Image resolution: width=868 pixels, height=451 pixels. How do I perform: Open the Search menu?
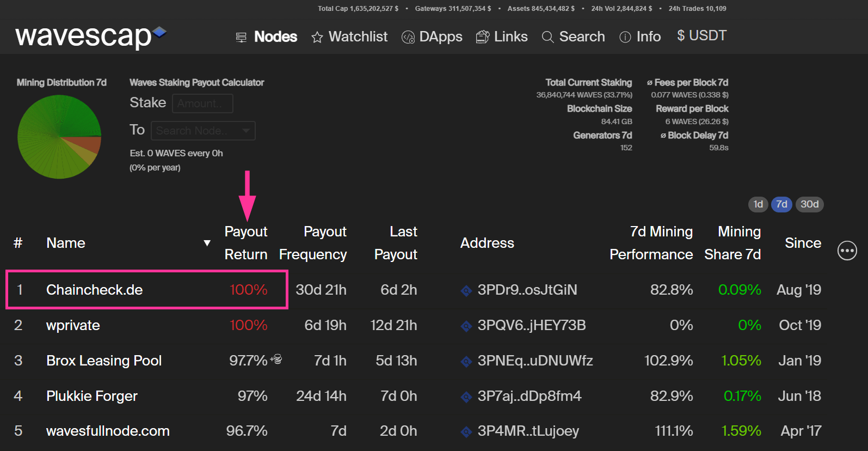coord(582,36)
